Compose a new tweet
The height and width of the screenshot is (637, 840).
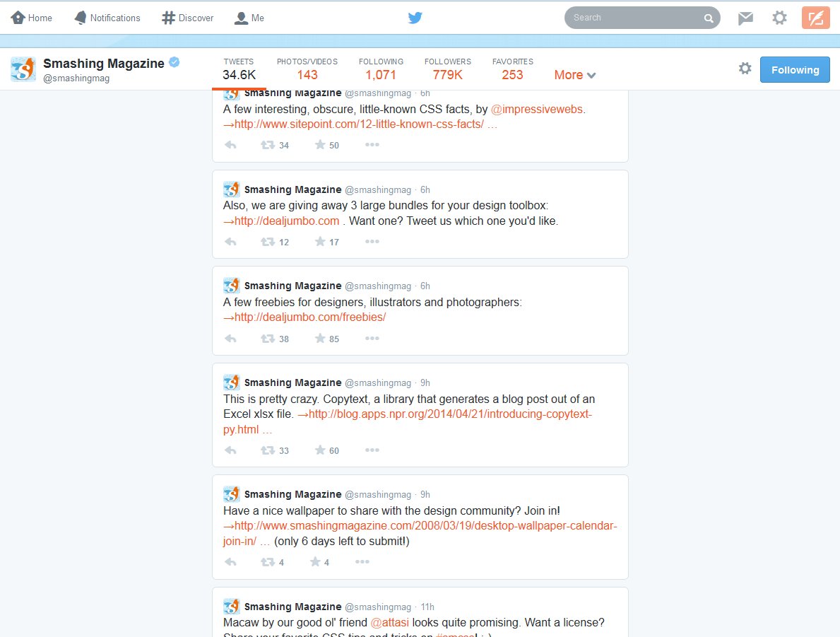tap(815, 18)
